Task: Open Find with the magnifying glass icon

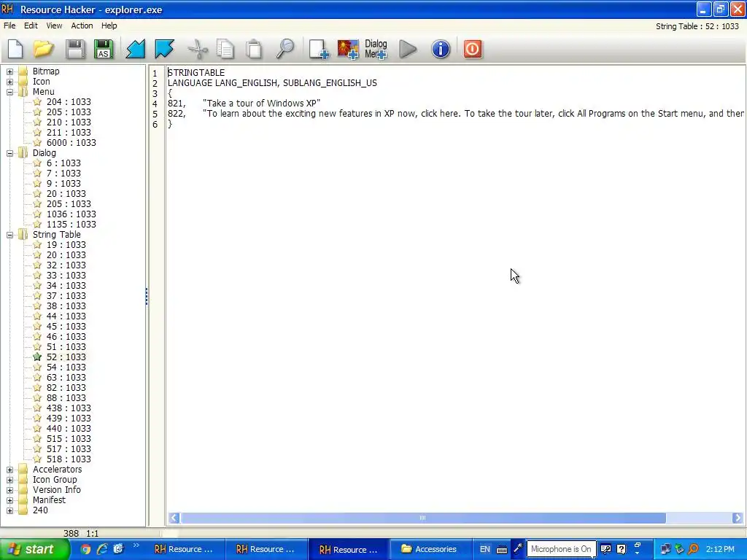Action: pos(285,49)
